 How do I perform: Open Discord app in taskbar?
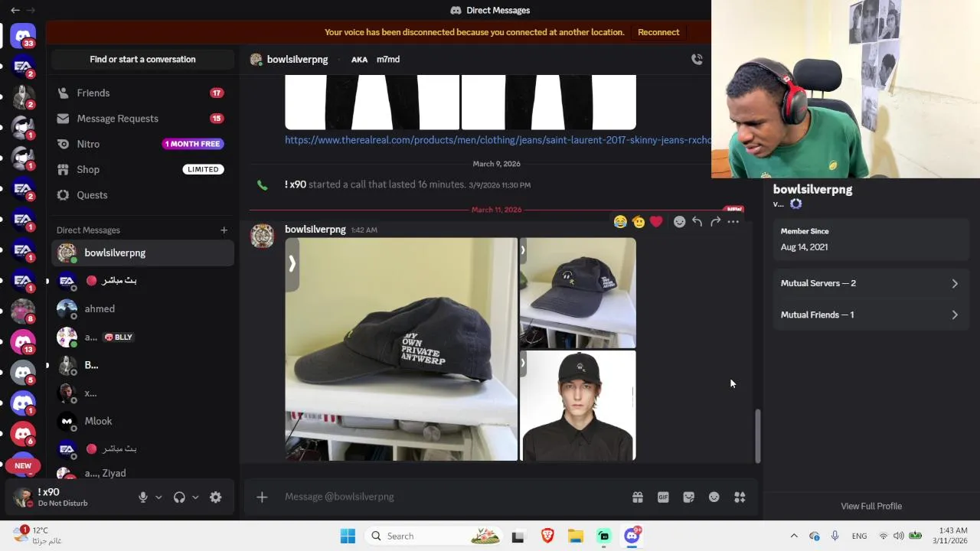click(632, 536)
